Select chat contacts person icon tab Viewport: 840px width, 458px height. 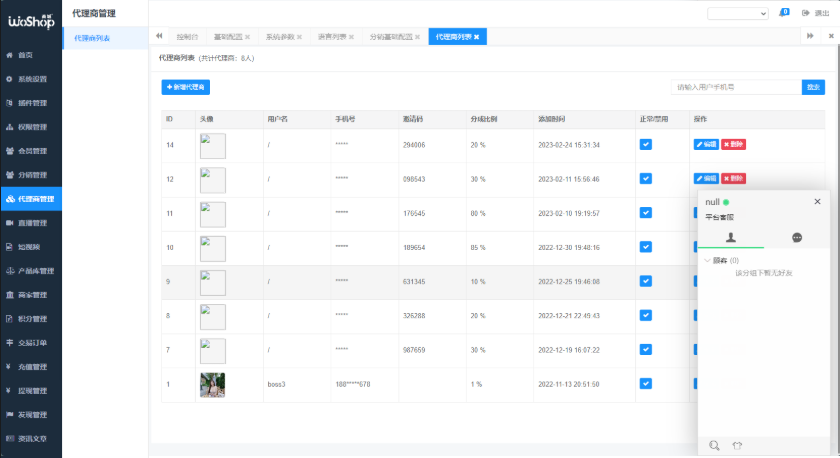(731, 237)
